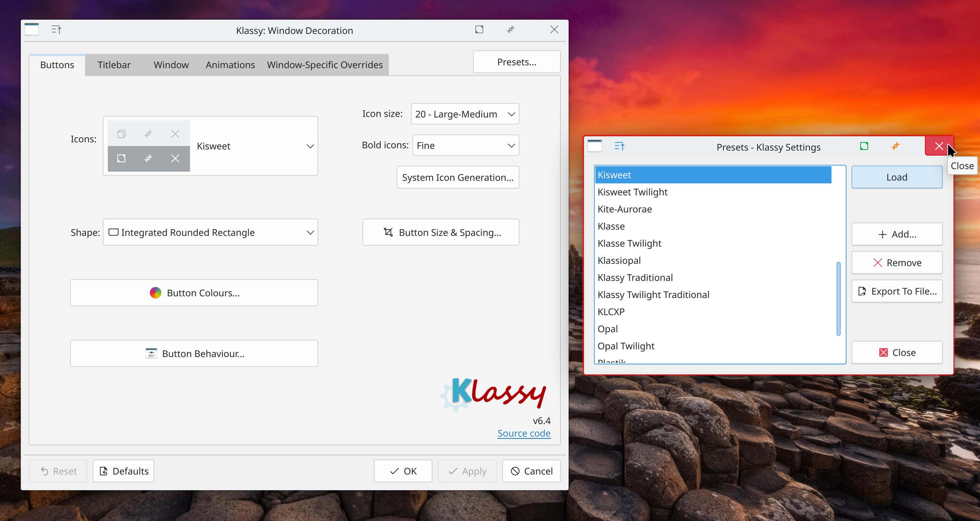Click the dark-preview close X in Icons preview
The height and width of the screenshot is (521, 980).
click(x=175, y=159)
